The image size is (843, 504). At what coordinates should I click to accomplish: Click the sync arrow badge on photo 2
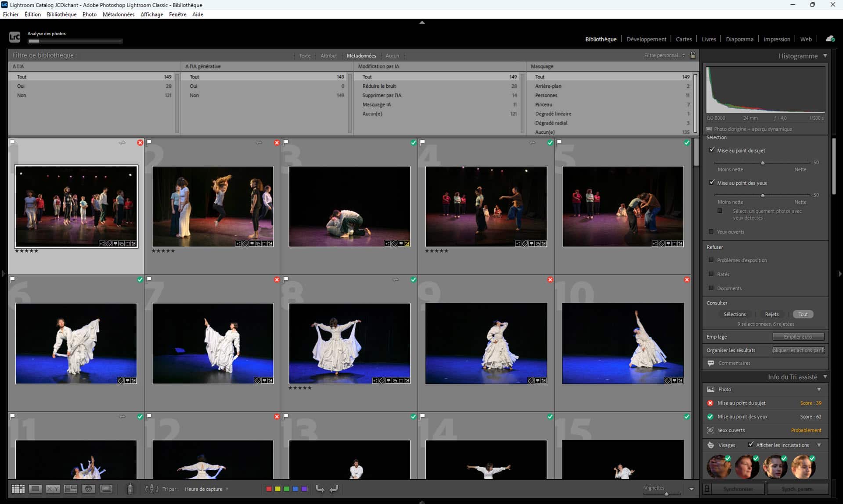click(x=259, y=142)
